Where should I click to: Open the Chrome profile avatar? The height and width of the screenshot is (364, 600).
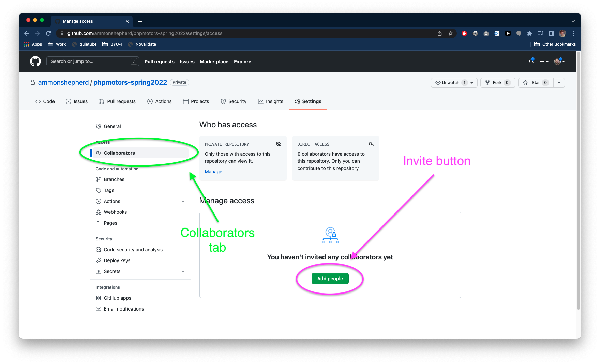[562, 33]
